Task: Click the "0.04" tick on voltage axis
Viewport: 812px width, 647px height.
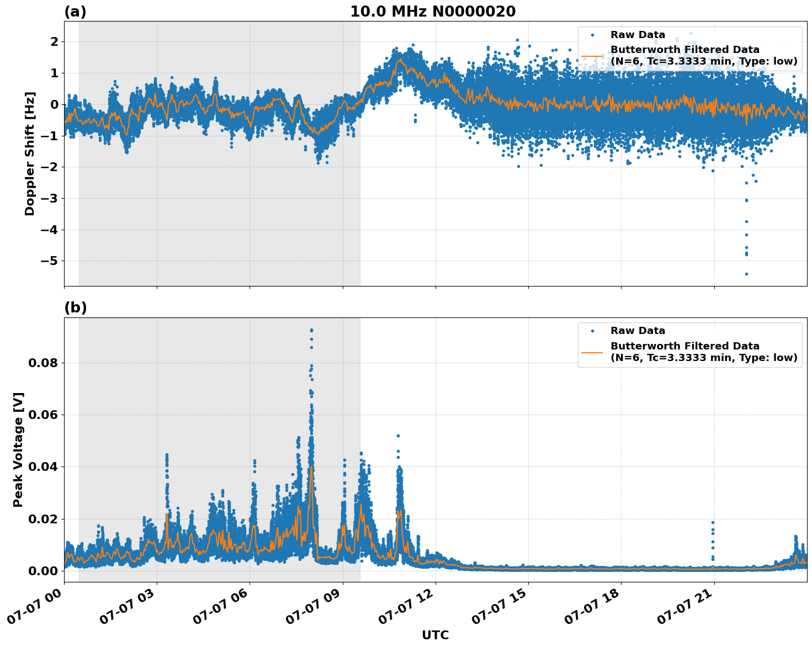Action: (43, 466)
